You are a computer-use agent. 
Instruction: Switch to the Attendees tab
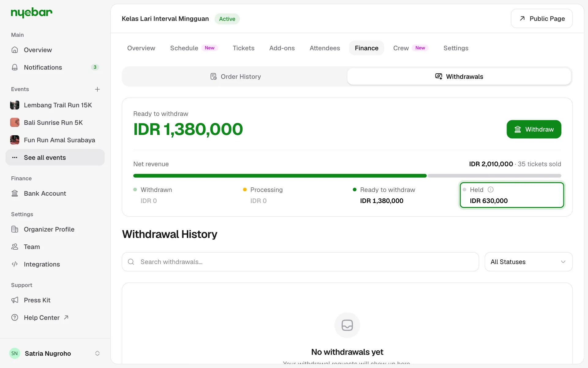coord(325,48)
